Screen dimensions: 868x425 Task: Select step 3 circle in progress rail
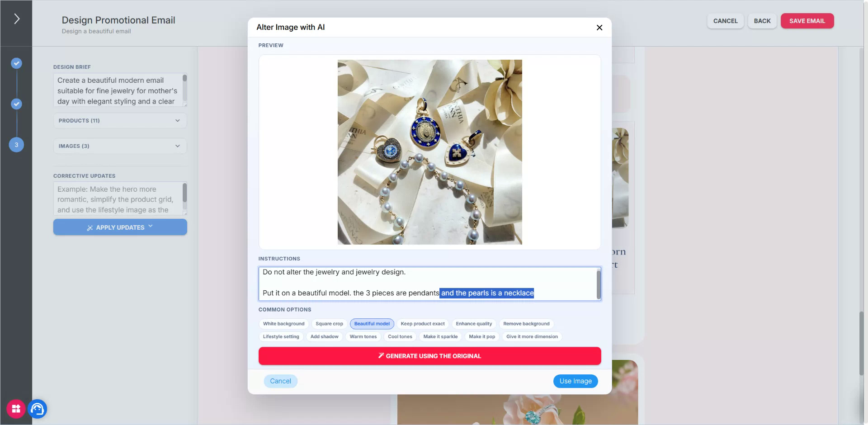[x=16, y=145]
